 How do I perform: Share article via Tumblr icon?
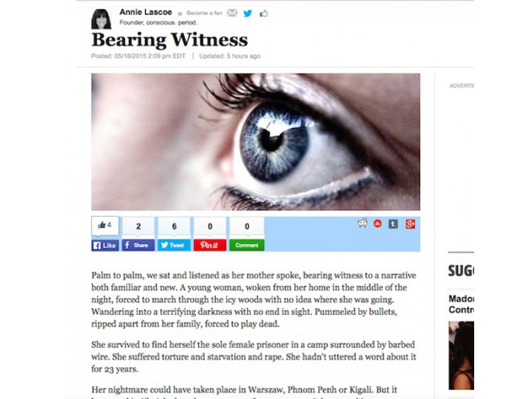[393, 224]
